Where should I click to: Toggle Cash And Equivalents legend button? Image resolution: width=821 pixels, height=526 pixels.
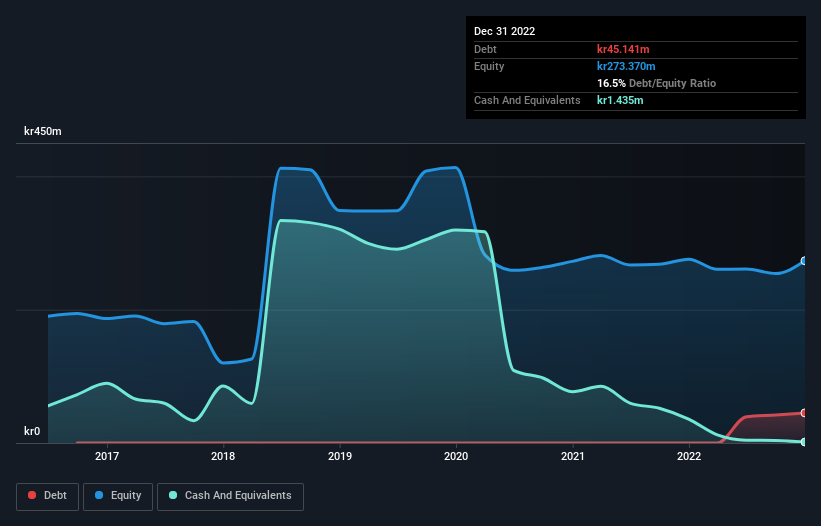[x=230, y=496]
